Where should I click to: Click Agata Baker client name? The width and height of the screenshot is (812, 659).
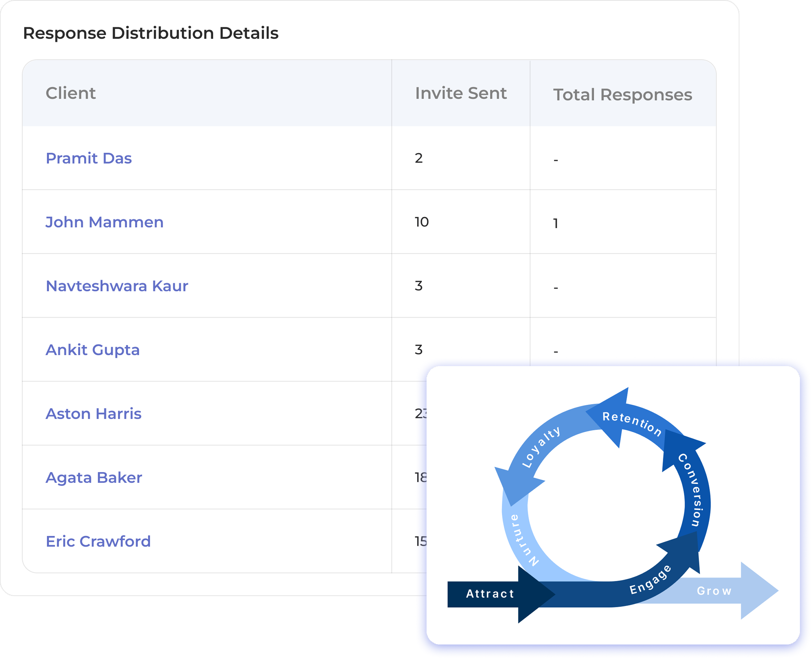pos(94,477)
